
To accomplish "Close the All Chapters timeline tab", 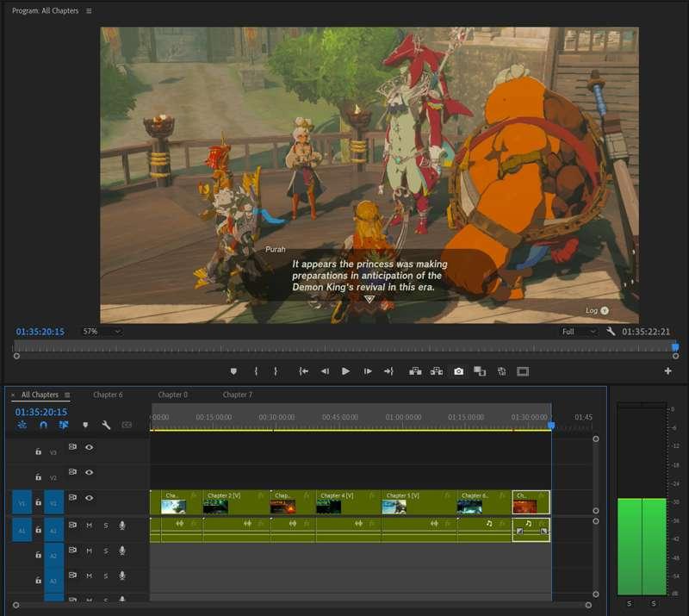I will [x=13, y=395].
